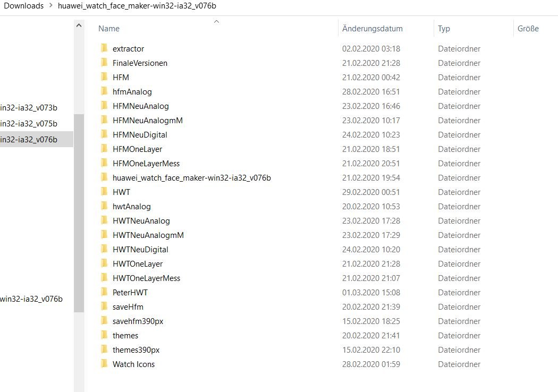Select the HFMNeuAnalogmM folder name
Screen dimensions: 558x392
tap(148, 121)
